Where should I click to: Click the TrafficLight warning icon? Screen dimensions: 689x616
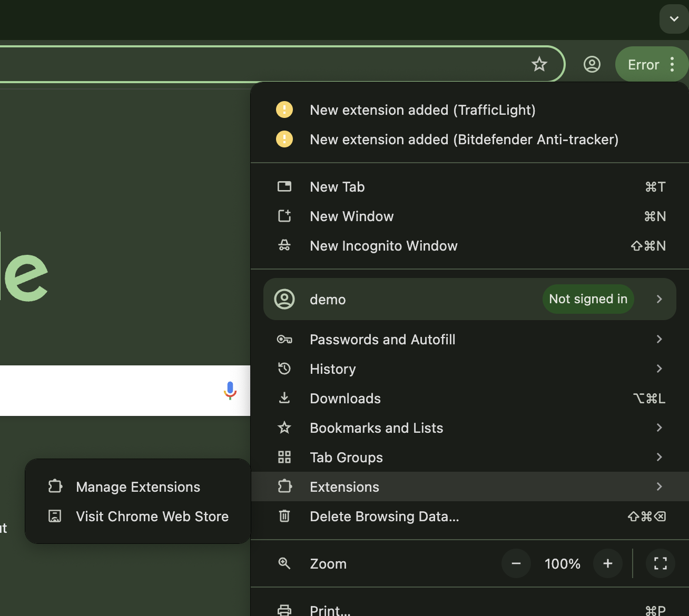tap(284, 110)
